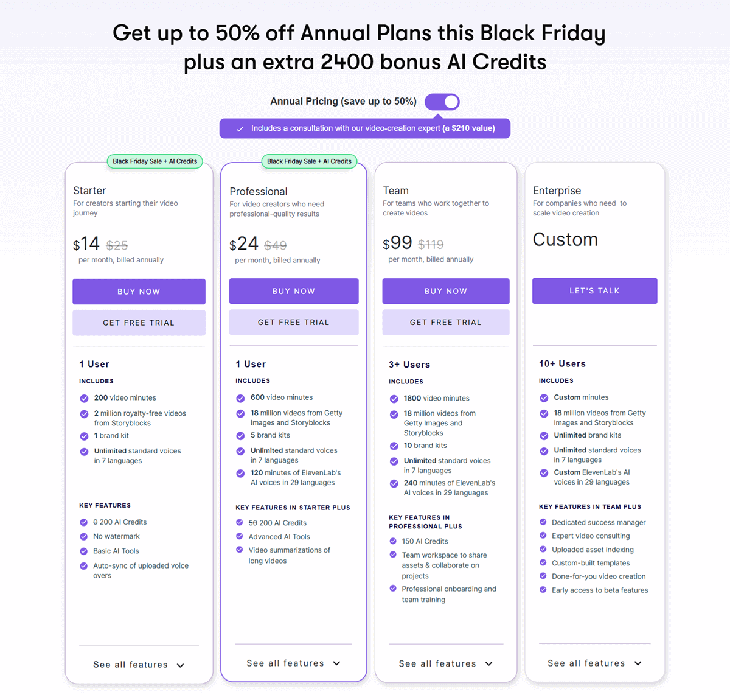Click the checkmark beside "1800 video minutes" in Team
This screenshot has height=700, width=730.
(394, 398)
